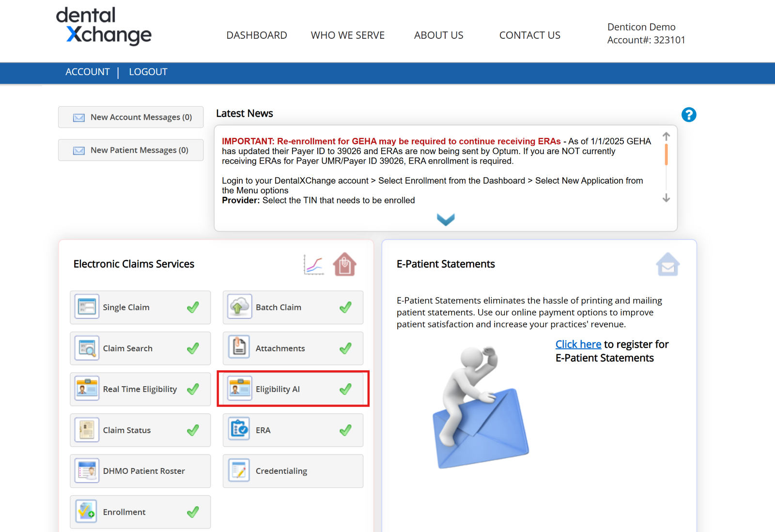Open the Batch Claim service

[293, 307]
